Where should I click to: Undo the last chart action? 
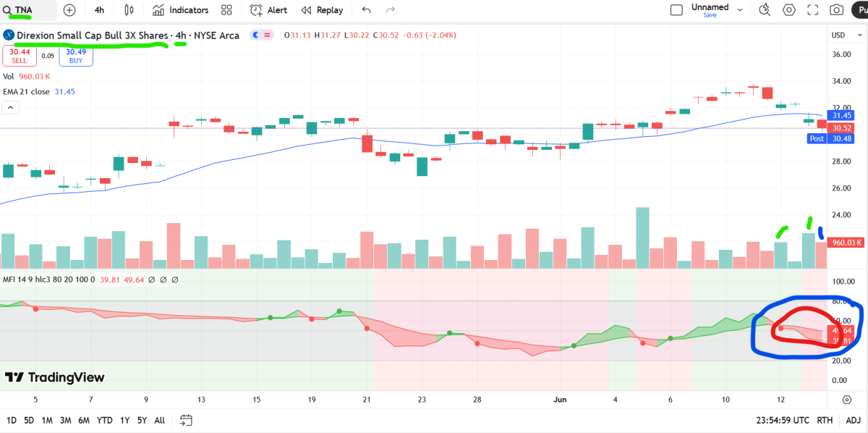point(366,10)
